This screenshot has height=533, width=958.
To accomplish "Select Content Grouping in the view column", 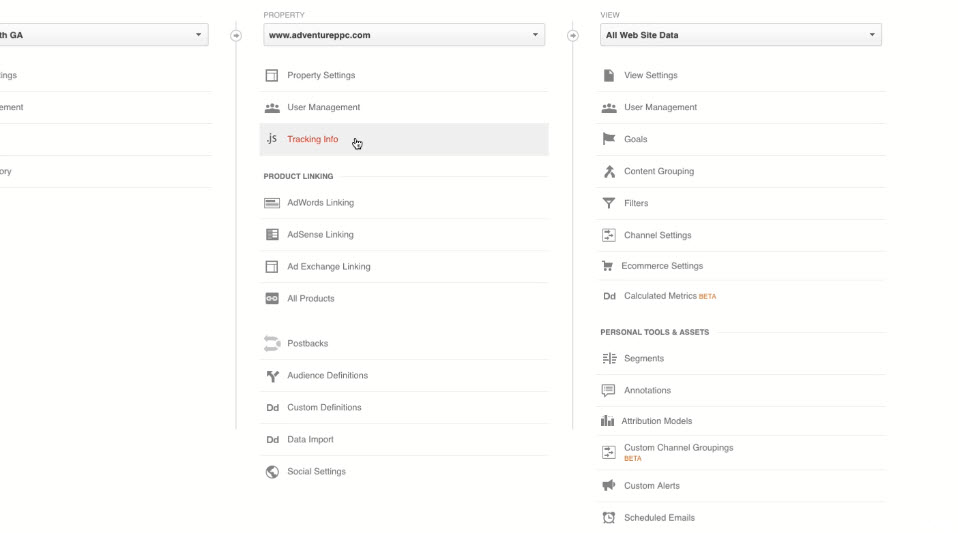I will [x=658, y=171].
